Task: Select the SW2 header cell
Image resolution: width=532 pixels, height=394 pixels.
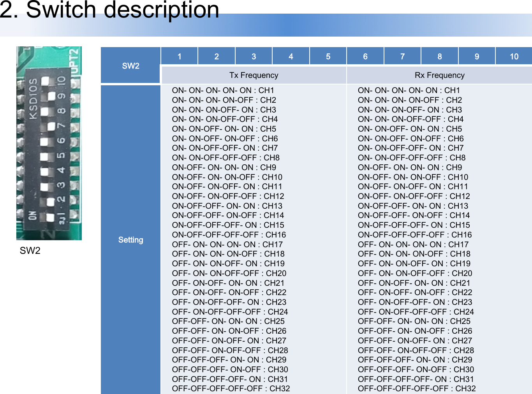Action: [130, 65]
